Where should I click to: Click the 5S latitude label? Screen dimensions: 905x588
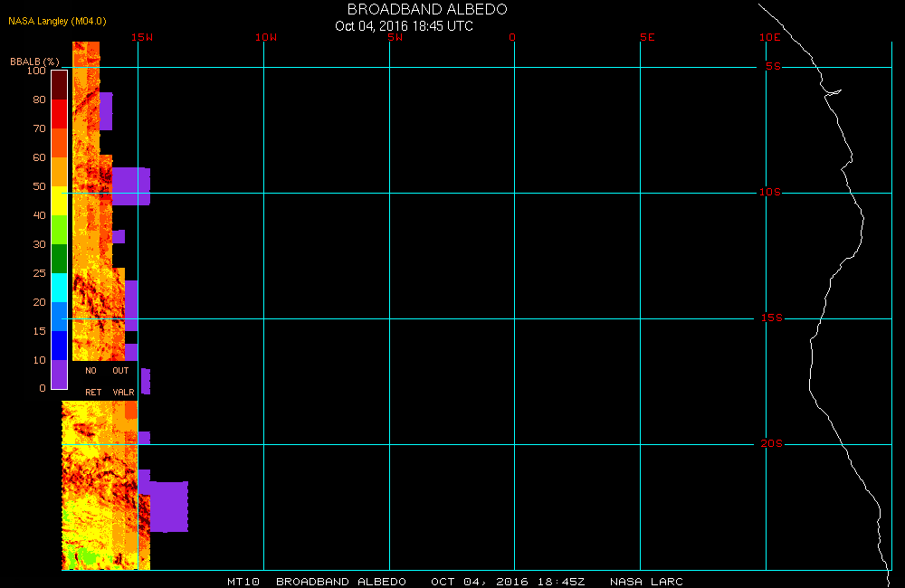pyautogui.click(x=773, y=66)
